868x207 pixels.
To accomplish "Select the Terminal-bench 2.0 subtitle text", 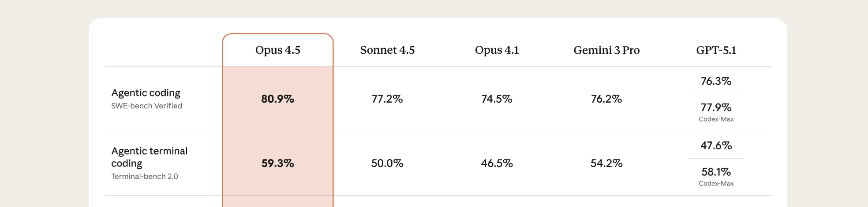I will 145,177.
